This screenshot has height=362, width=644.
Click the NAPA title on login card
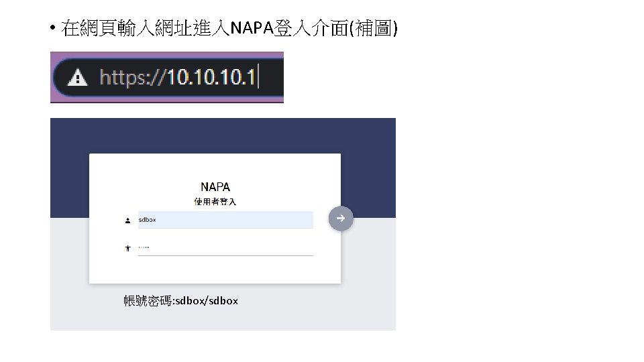tap(215, 187)
